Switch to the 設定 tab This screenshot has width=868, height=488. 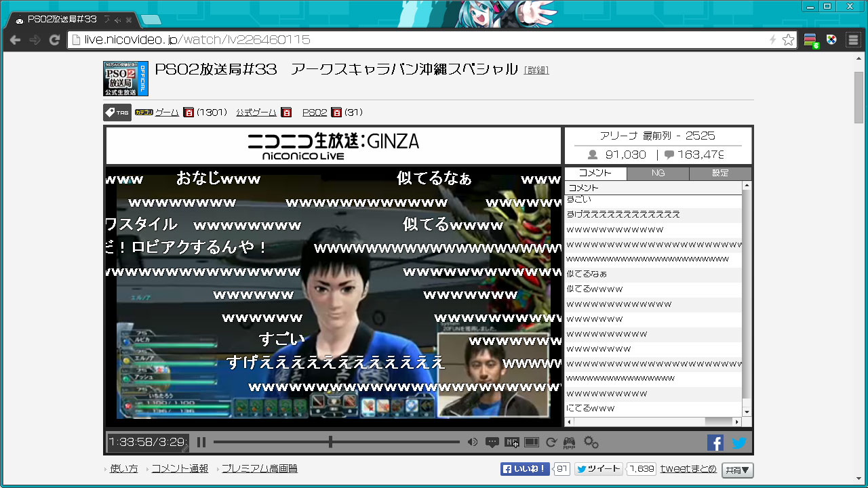click(x=720, y=174)
